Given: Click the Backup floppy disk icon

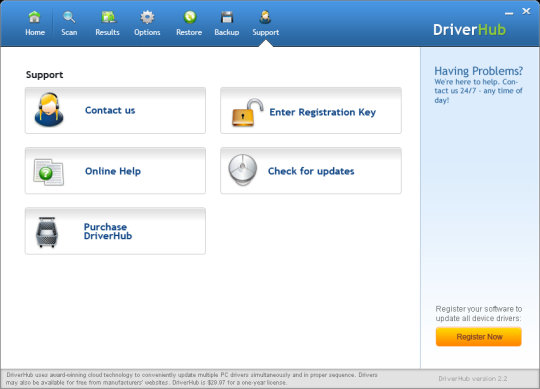Looking at the screenshot, I should pos(227,17).
